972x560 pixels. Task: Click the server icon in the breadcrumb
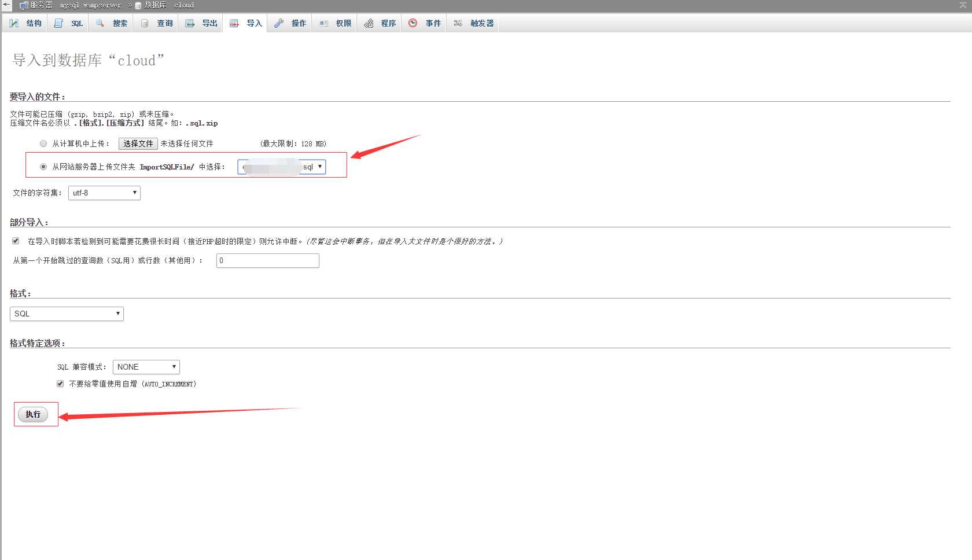[24, 5]
